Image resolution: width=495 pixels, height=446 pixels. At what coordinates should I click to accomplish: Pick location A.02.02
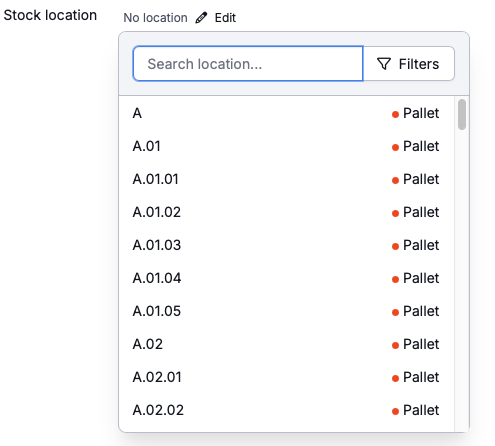click(287, 410)
